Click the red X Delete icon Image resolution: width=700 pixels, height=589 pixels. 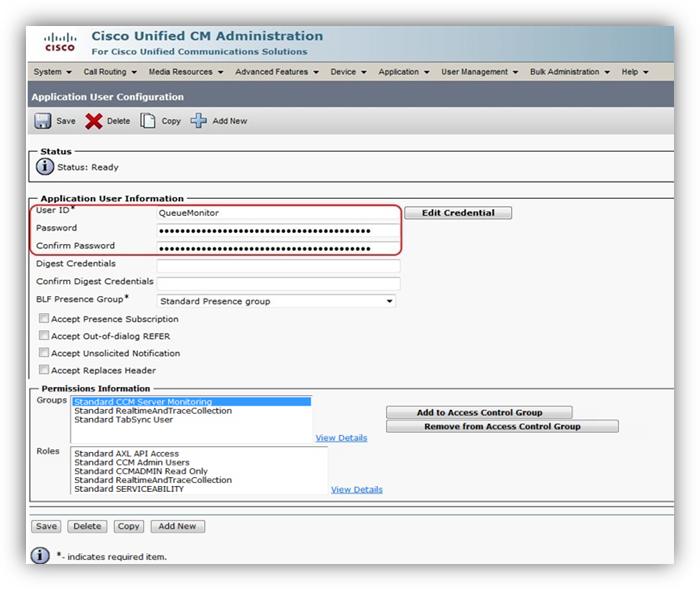[x=94, y=121]
